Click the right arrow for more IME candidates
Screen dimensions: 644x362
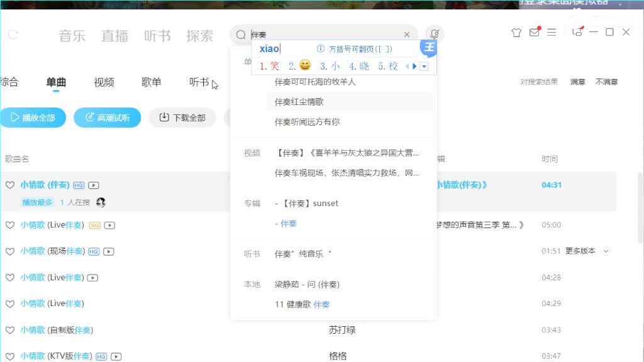click(416, 66)
